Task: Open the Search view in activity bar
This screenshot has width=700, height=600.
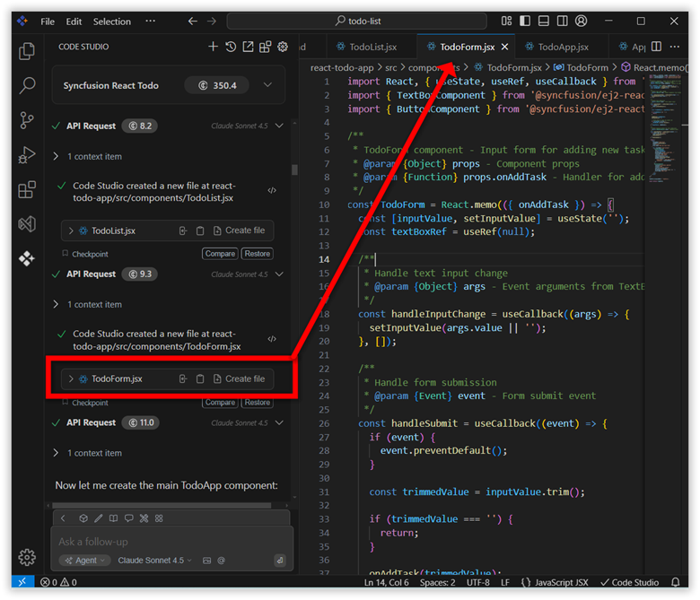Action: pyautogui.click(x=27, y=85)
